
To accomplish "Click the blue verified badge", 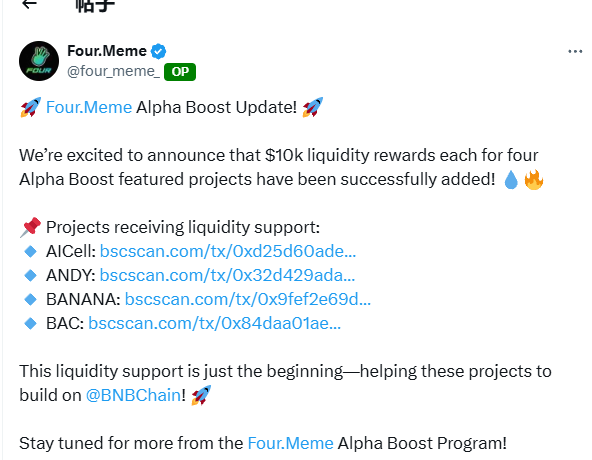I will pos(159,51).
